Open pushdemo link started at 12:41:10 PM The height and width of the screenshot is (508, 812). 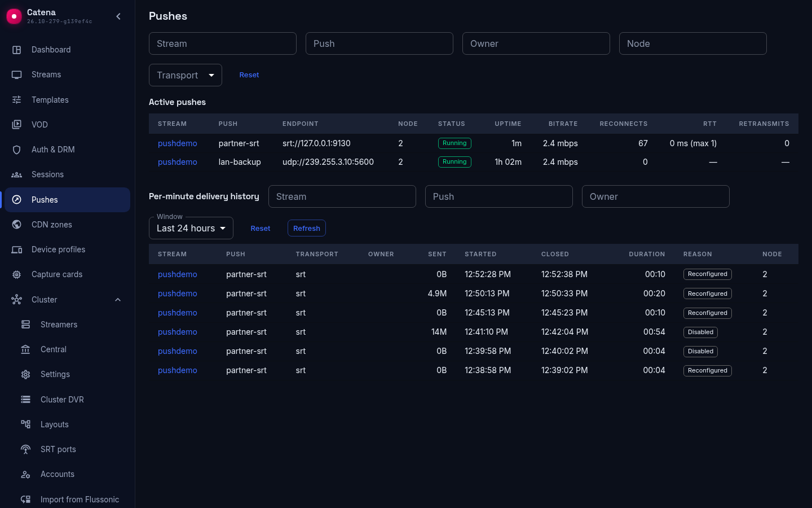click(178, 332)
